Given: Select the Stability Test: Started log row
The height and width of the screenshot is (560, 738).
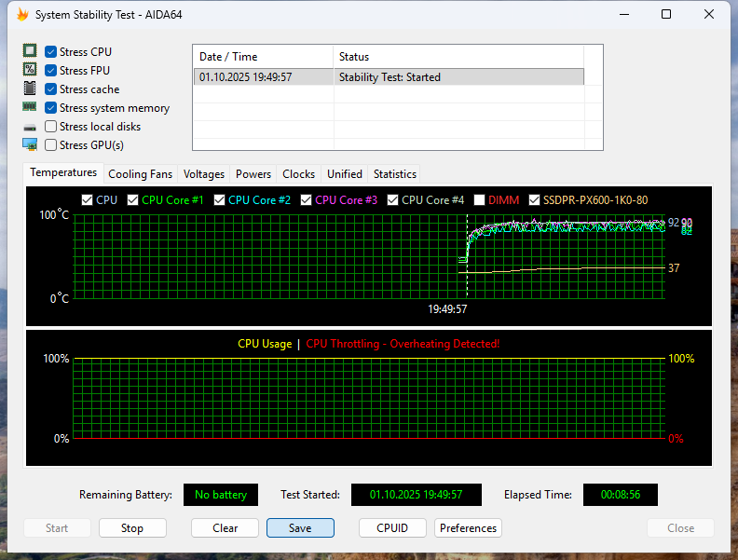Looking at the screenshot, I should 389,76.
